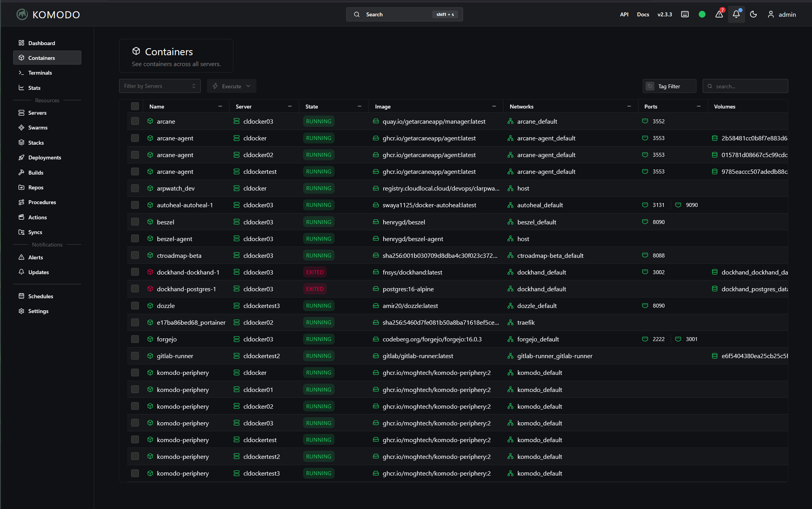812x509 pixels.
Task: Click volume icon beside e6f5404380ea25cb25c5
Action: 715,356
